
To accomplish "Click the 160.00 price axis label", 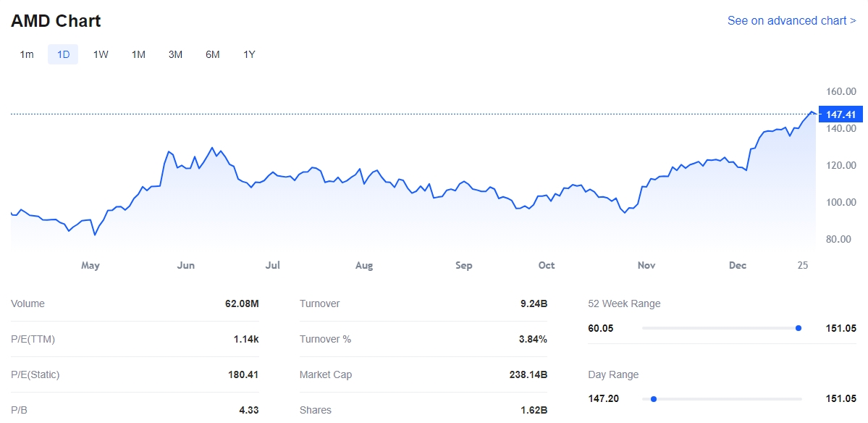I will click(840, 91).
